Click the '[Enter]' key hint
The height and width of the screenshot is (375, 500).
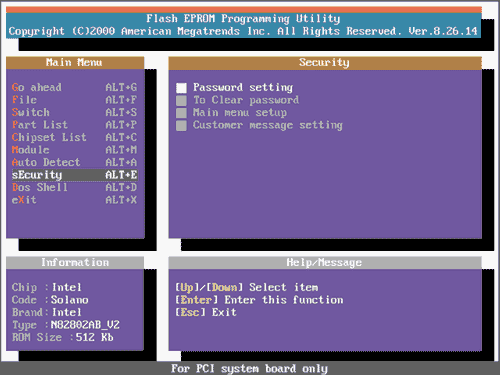coord(196,300)
